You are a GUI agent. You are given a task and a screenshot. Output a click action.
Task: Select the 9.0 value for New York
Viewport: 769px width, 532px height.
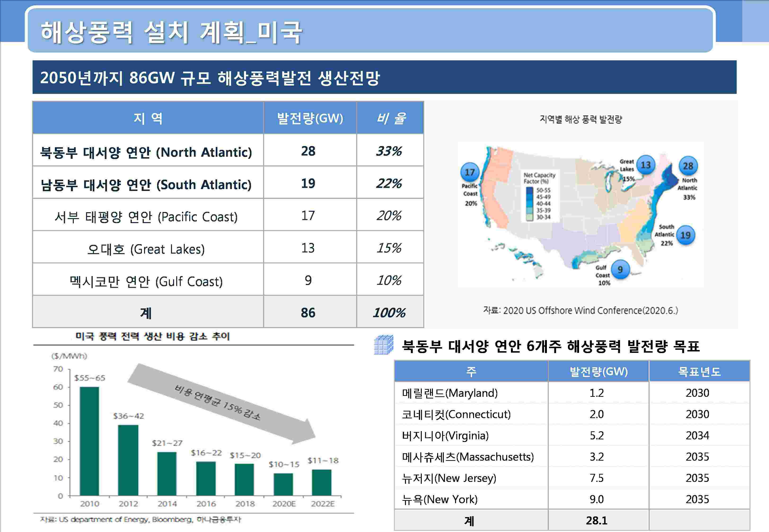597,499
